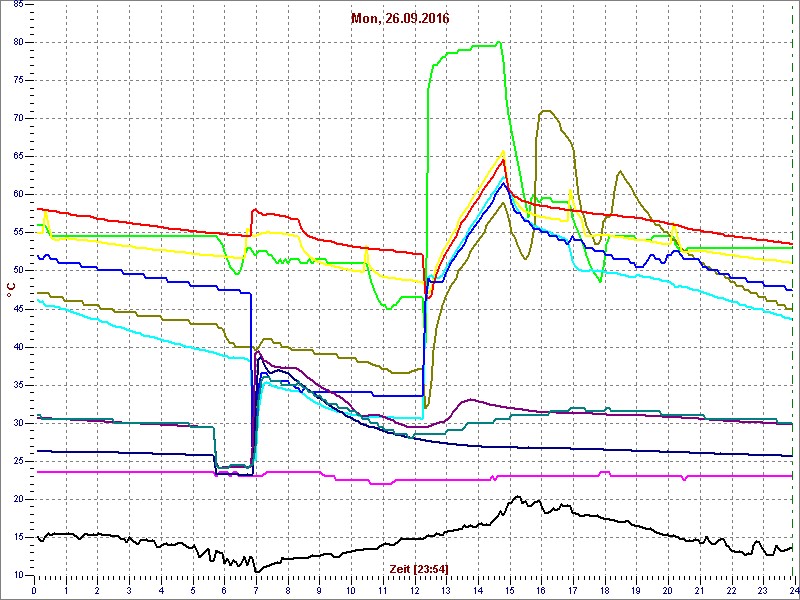
Task: Click hour 16 on the time axis
Action: click(541, 590)
